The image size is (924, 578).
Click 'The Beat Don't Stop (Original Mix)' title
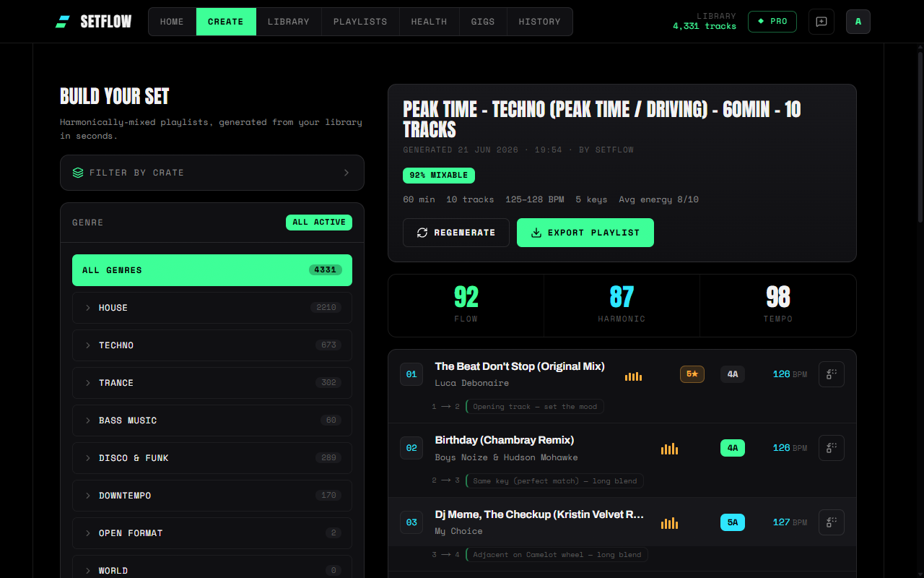tap(520, 366)
